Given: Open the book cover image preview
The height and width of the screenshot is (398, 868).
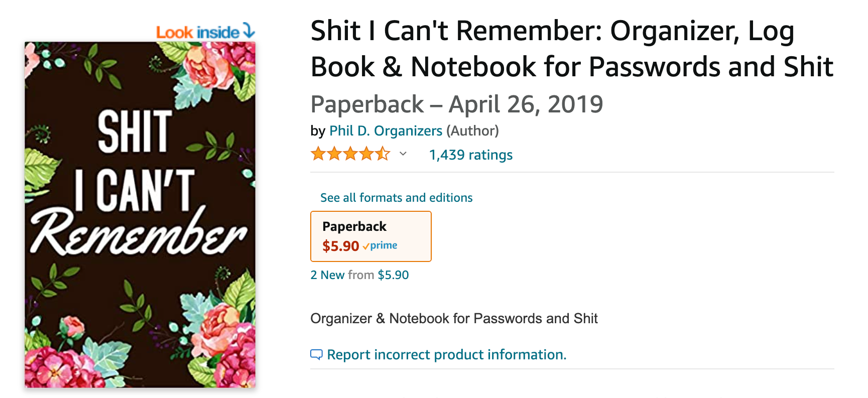Looking at the screenshot, I should click(x=140, y=215).
